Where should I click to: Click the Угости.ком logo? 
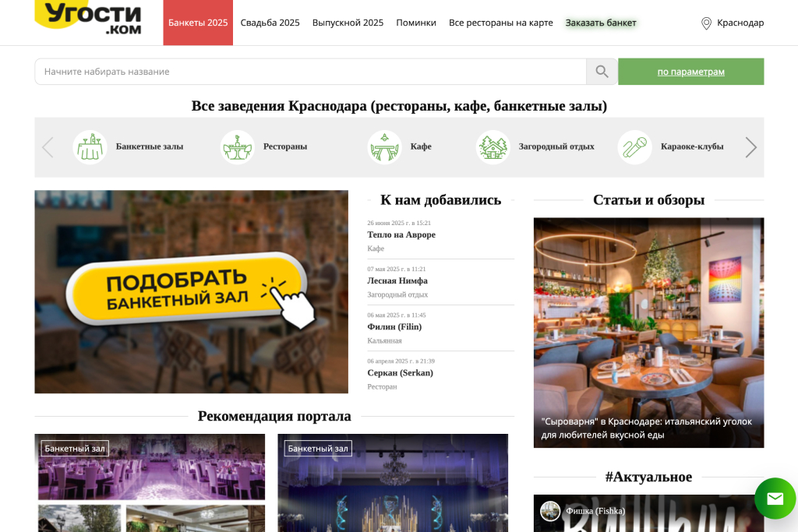[x=88, y=17]
